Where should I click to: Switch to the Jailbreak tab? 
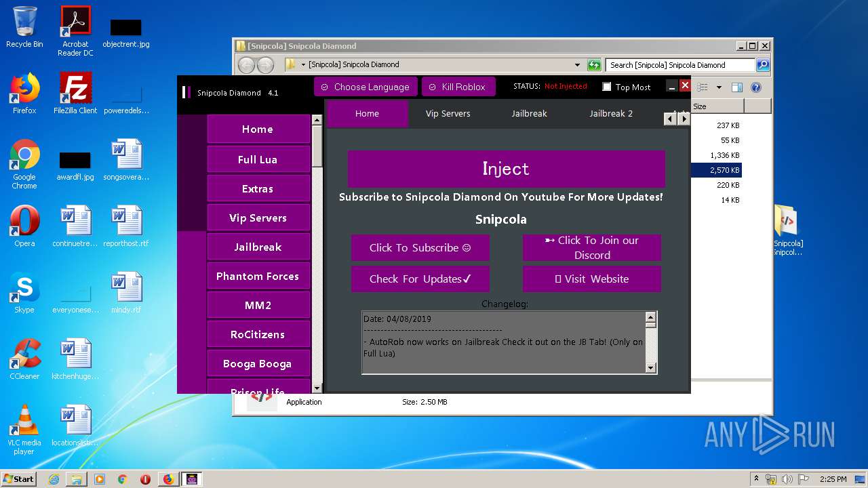click(529, 113)
